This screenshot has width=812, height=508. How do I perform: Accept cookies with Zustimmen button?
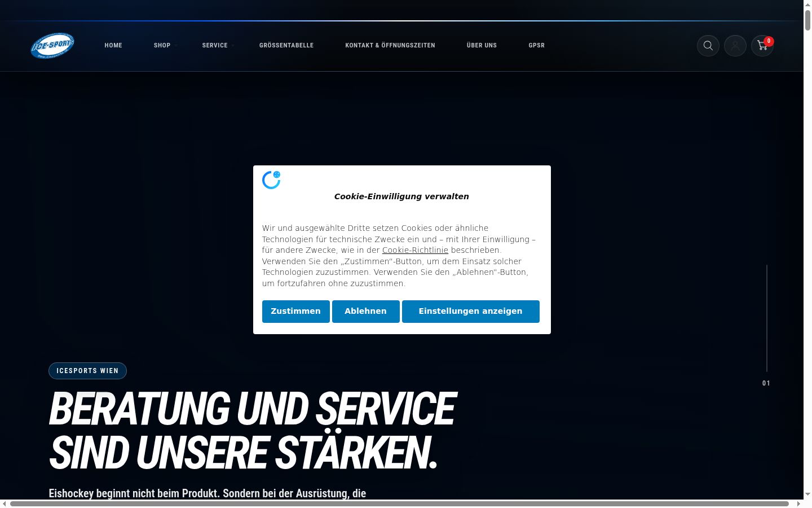pos(296,312)
